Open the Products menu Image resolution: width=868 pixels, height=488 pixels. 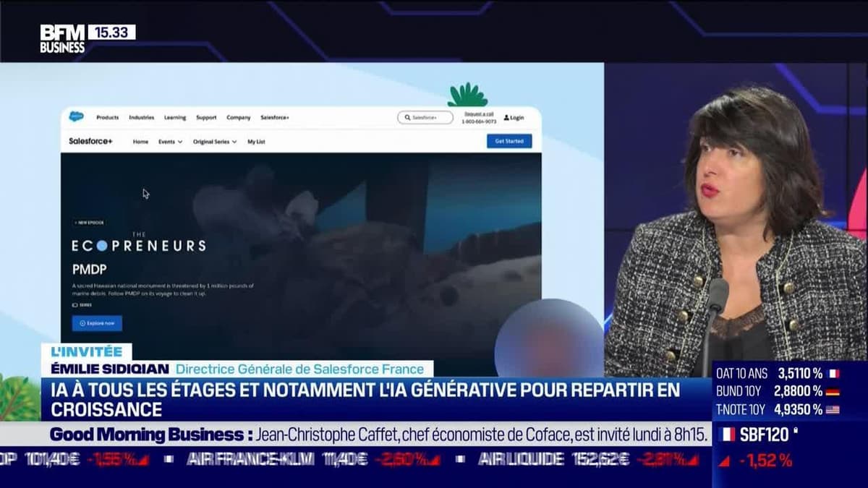pos(107,118)
